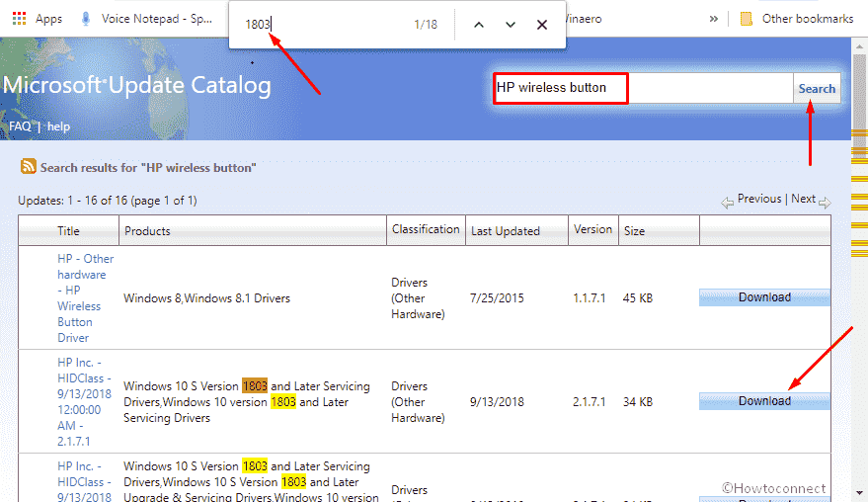Open the FAQ link
868x502 pixels.
tap(20, 126)
